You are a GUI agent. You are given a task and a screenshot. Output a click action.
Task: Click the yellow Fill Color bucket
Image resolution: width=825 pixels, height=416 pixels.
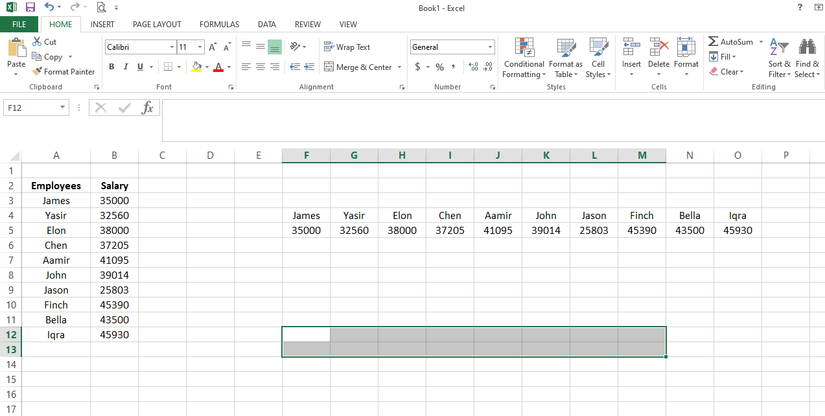[x=196, y=67]
